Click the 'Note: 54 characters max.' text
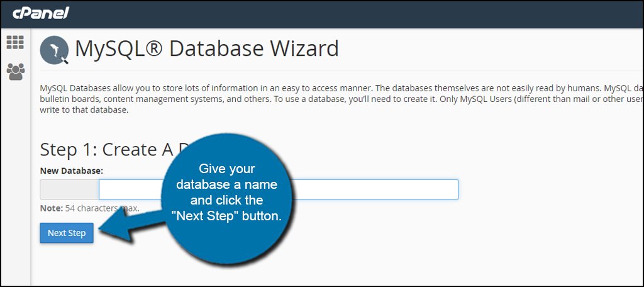This screenshot has height=287, width=644. [89, 208]
